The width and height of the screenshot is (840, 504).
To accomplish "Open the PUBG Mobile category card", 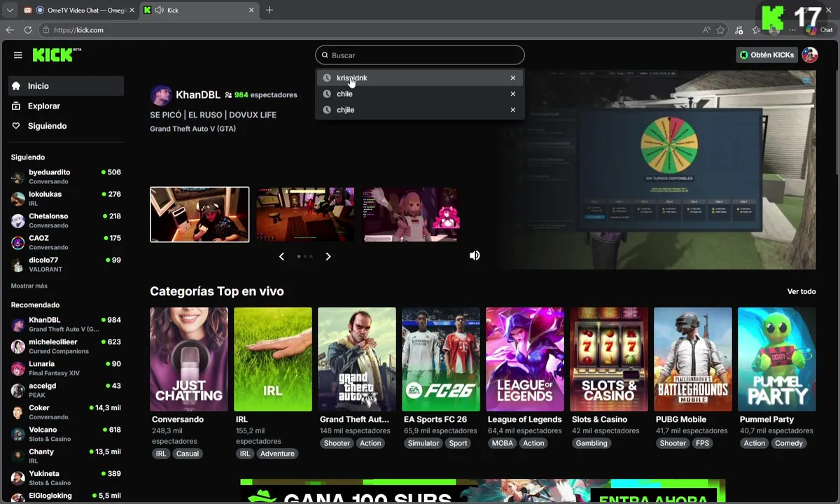I will point(693,359).
